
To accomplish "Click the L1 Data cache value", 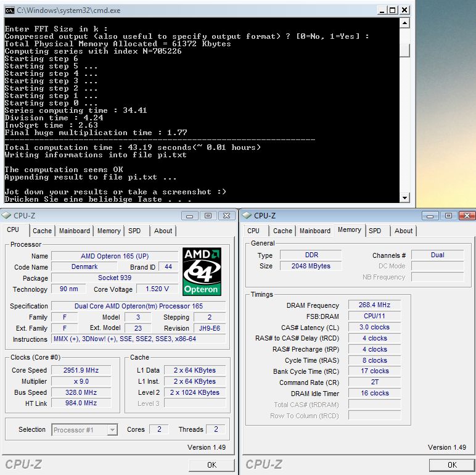I will tap(195, 370).
